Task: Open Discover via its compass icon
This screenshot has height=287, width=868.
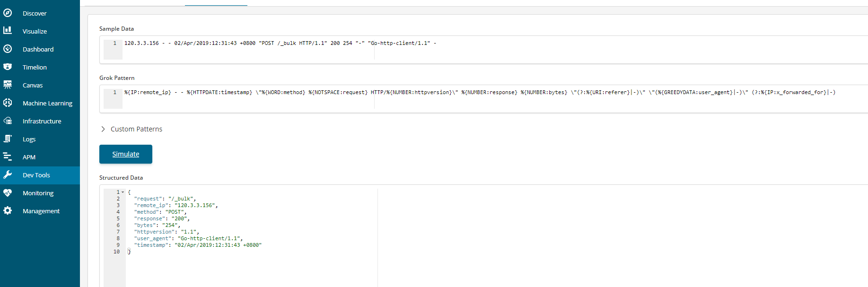Action: (x=8, y=13)
